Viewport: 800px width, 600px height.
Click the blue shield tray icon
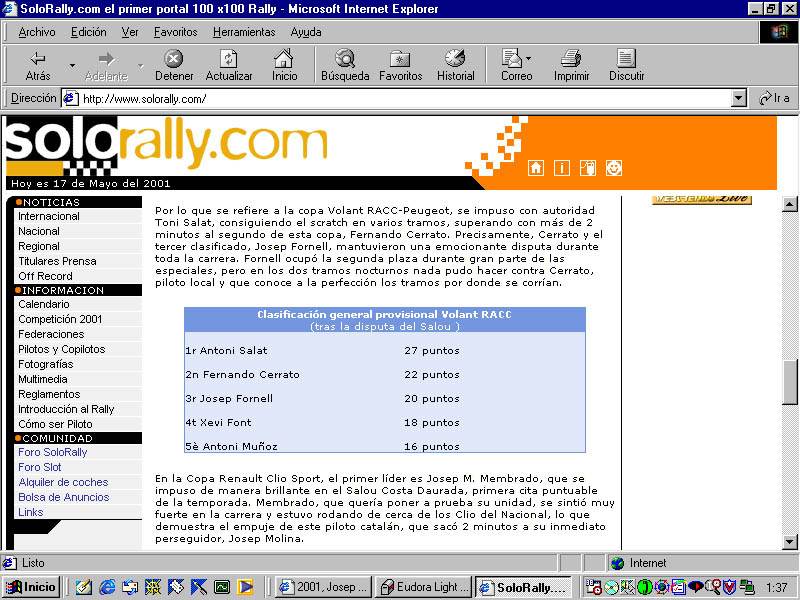pos(730,587)
